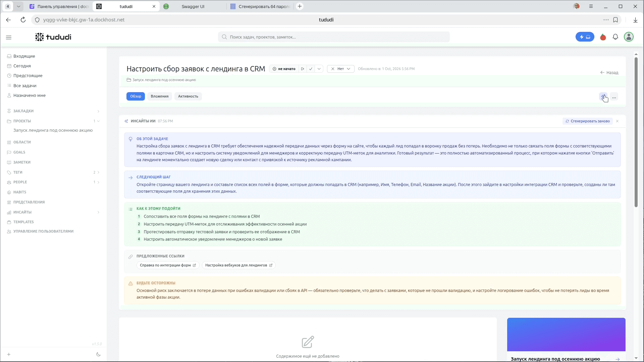Open a new browser tab
The height and width of the screenshot is (362, 644).
300,6
